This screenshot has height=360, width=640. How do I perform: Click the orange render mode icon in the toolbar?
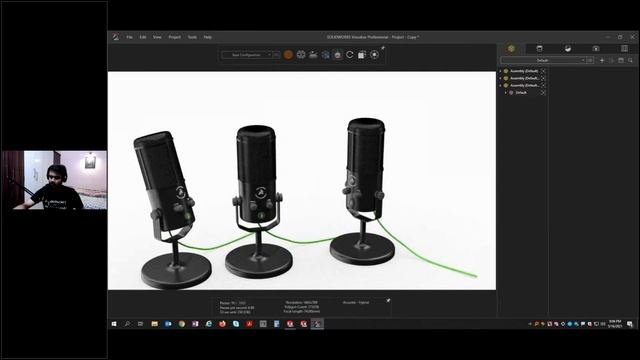click(288, 55)
